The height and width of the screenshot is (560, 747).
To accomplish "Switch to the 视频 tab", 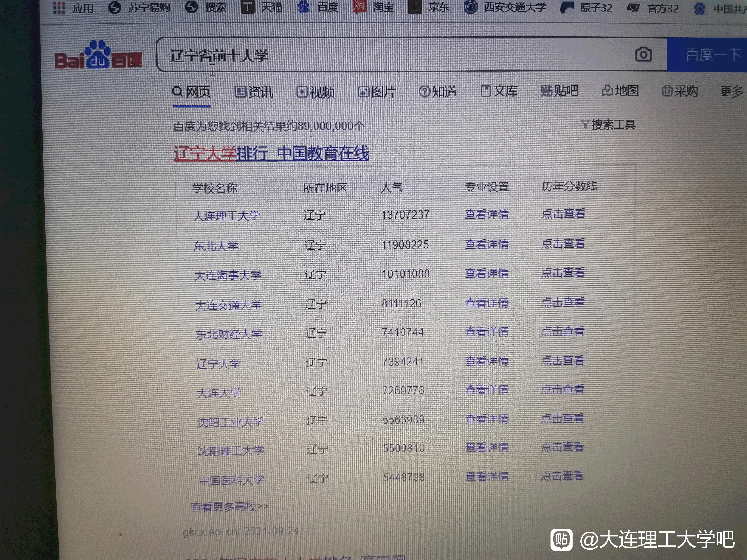I will pyautogui.click(x=315, y=92).
